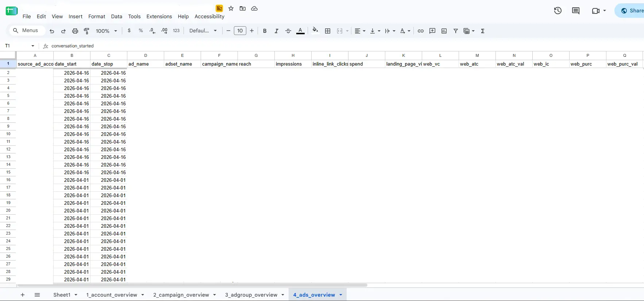Open the borders menu

328,31
